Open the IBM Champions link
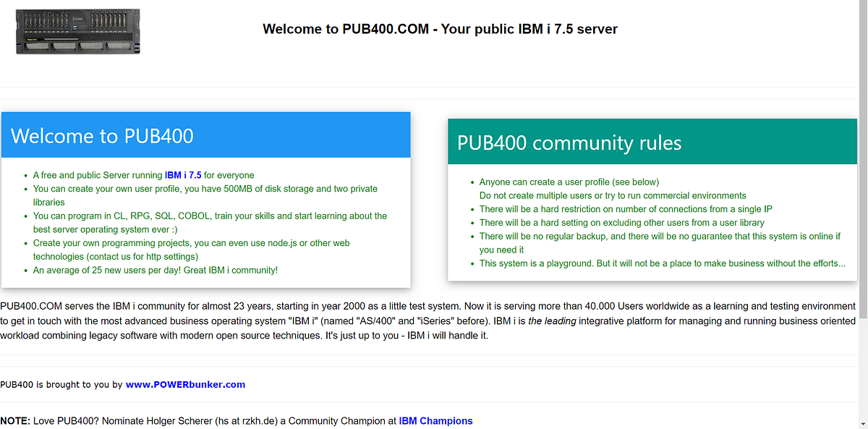 click(435, 420)
